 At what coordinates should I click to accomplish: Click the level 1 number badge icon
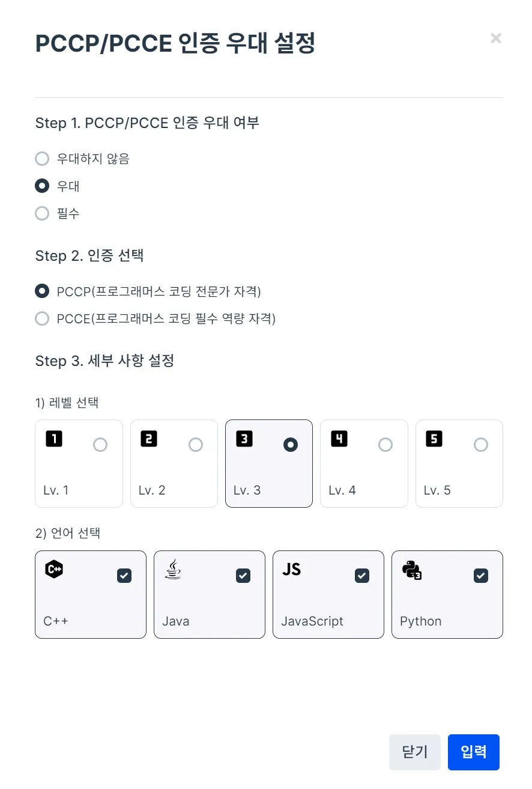coord(54,439)
